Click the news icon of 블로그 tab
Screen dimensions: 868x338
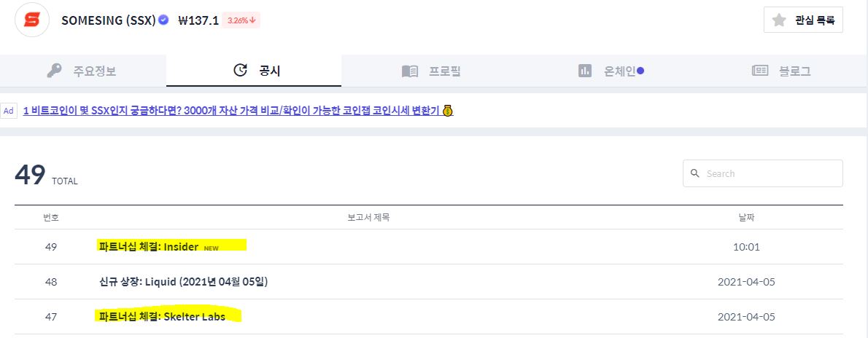(x=760, y=70)
